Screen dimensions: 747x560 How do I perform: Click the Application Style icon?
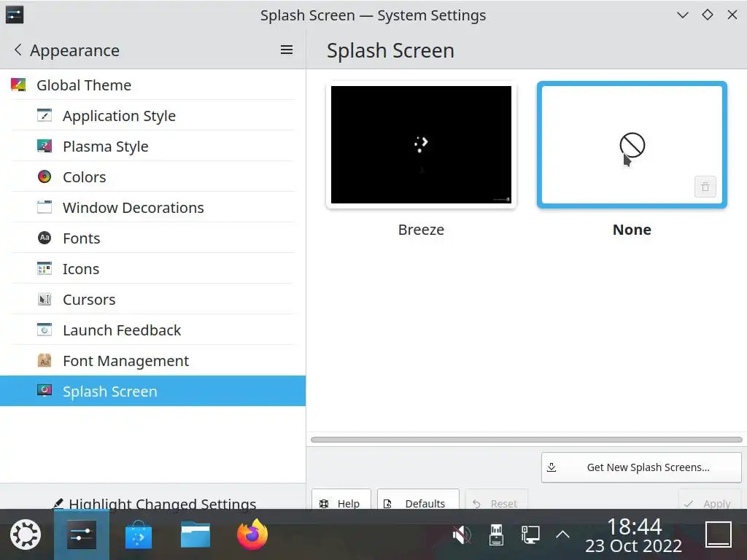(x=44, y=115)
